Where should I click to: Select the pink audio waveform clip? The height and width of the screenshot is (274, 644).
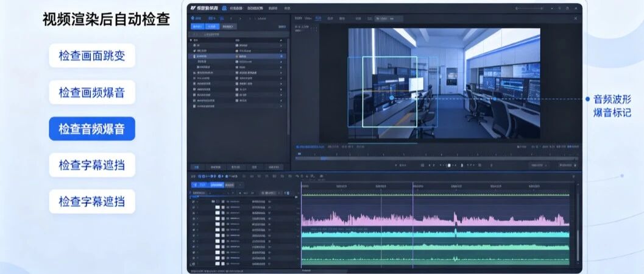click(x=436, y=219)
